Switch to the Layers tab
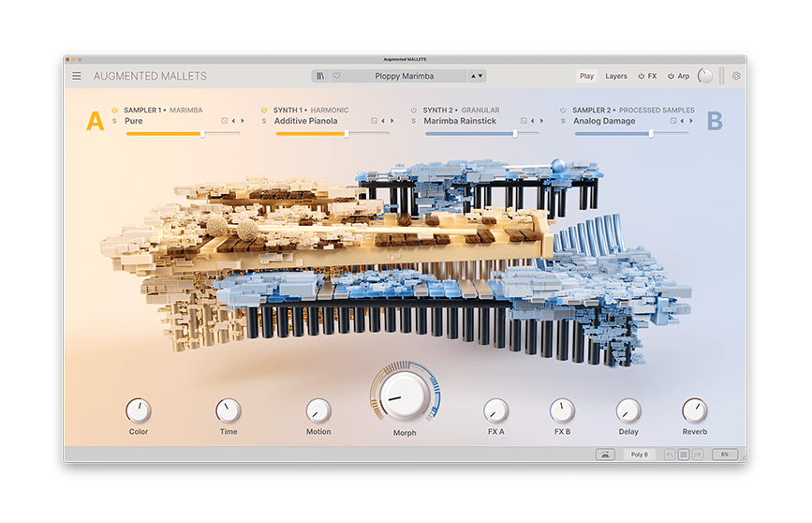 [x=616, y=76]
